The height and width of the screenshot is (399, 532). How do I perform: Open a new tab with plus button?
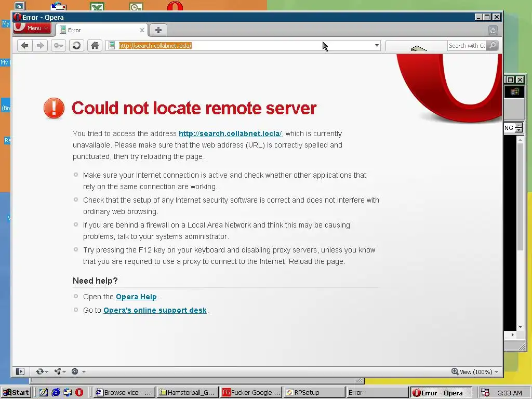point(158,30)
